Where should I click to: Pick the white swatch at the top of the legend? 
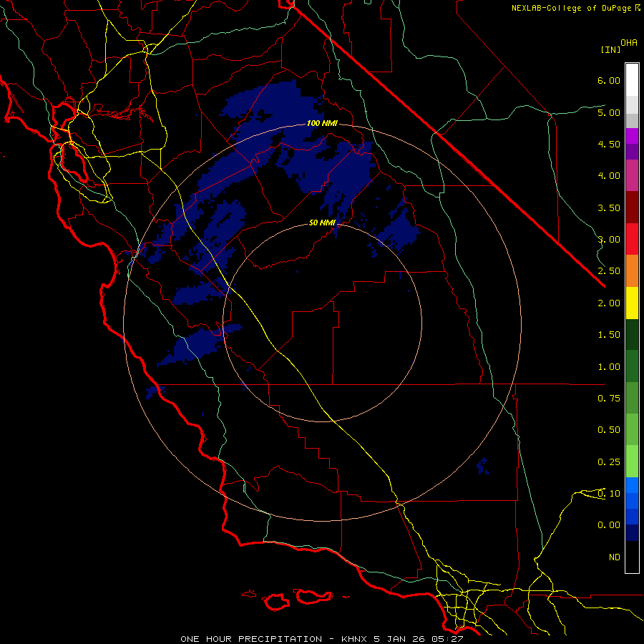[x=632, y=80]
